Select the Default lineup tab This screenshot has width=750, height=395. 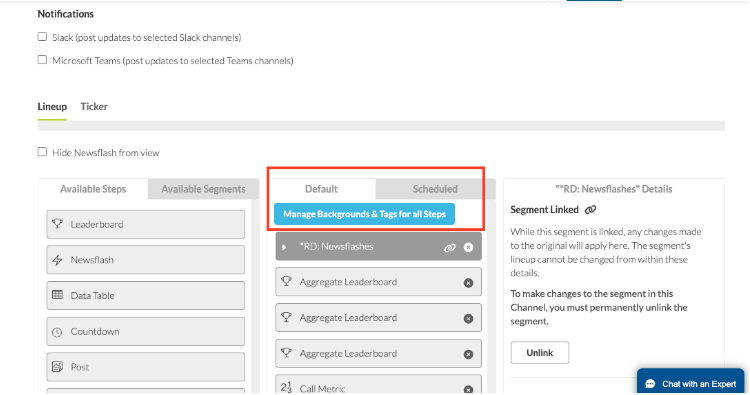tap(321, 189)
